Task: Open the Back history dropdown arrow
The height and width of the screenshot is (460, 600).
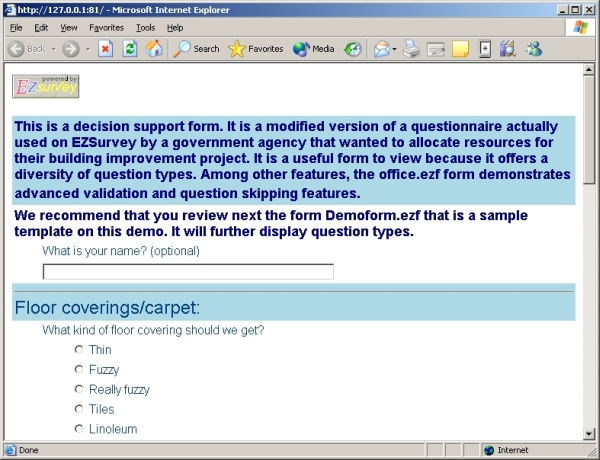Action: pyautogui.click(x=54, y=49)
